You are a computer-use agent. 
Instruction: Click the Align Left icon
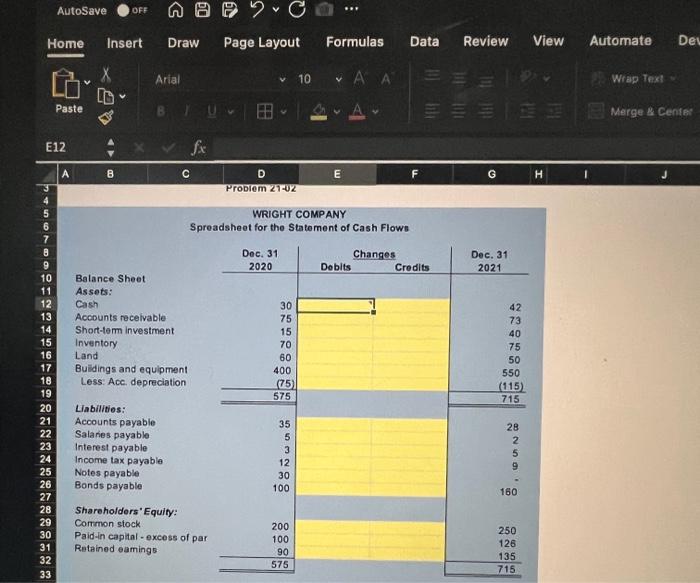click(x=432, y=111)
